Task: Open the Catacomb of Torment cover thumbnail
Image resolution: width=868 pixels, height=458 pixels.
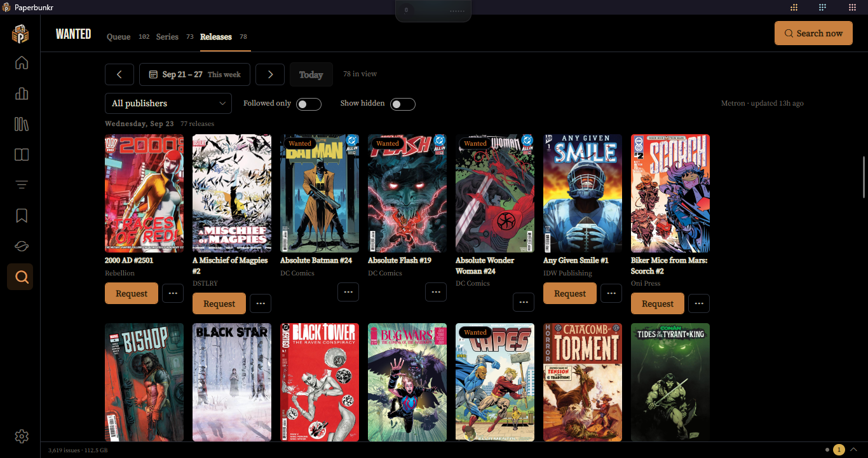Action: click(x=583, y=382)
